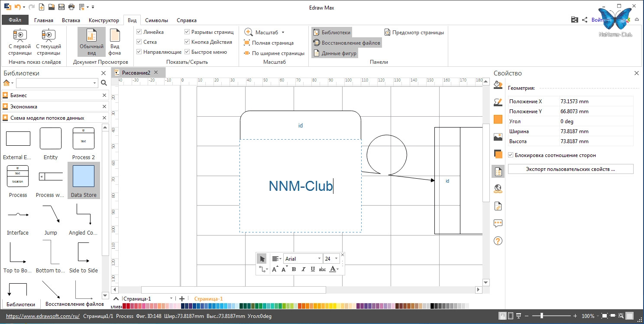The image size is (644, 324).
Task: Open the font size 24 dropdown
Action: tap(336, 259)
